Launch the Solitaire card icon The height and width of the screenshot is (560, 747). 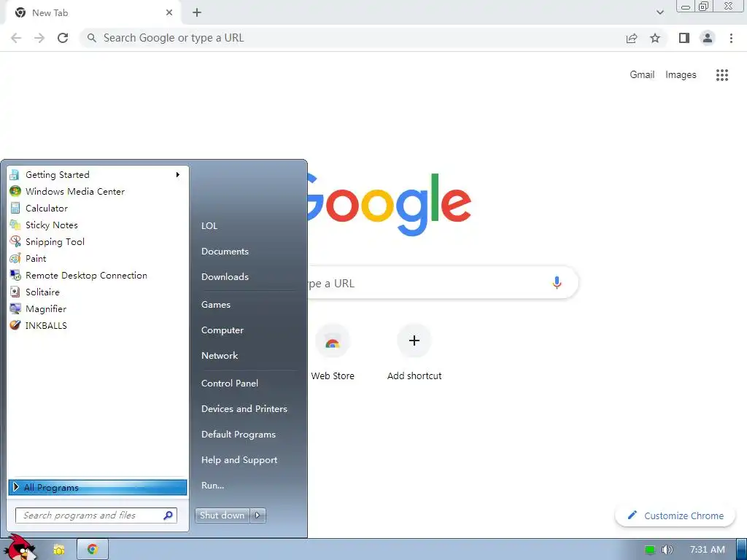(x=15, y=292)
